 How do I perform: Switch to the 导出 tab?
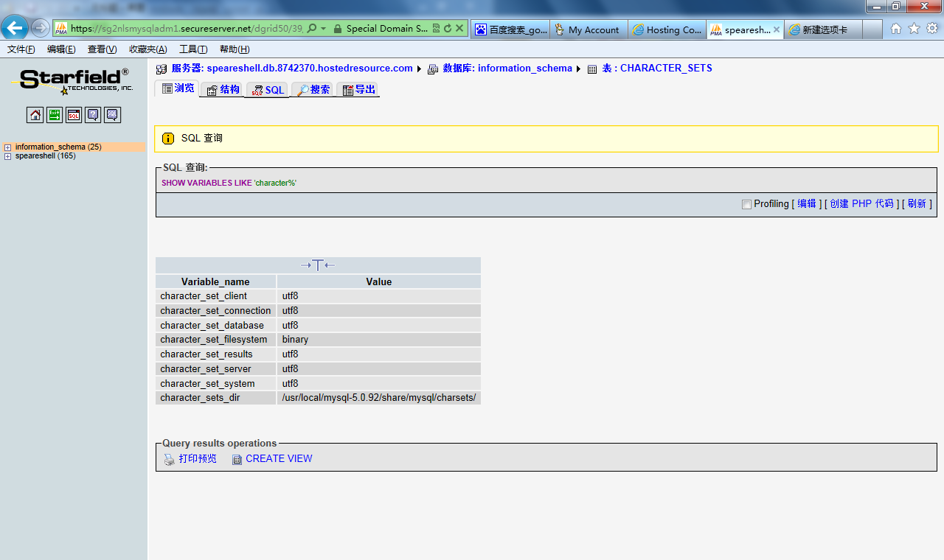pyautogui.click(x=358, y=89)
